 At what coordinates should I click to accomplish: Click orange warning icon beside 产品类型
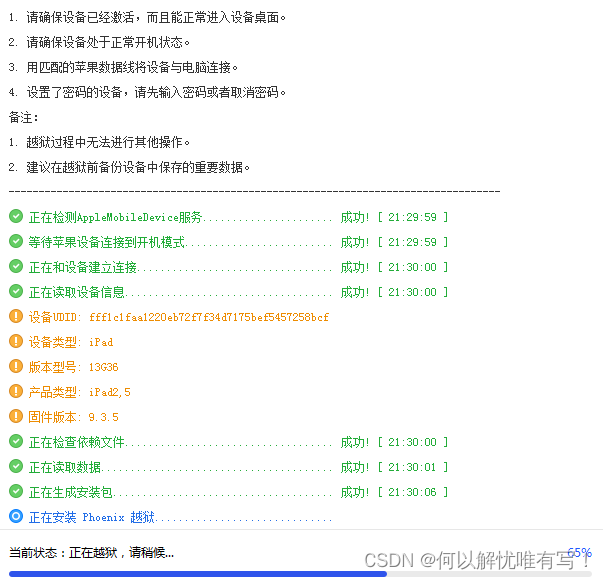coord(16,391)
